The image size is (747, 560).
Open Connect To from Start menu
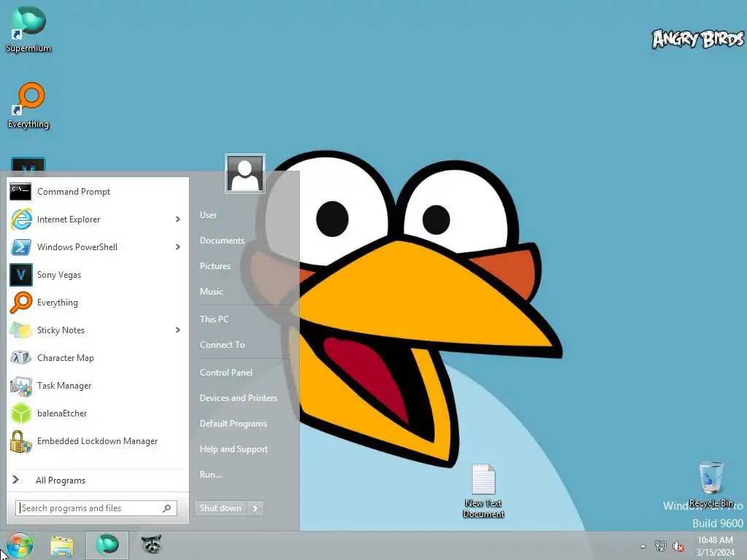pyautogui.click(x=222, y=345)
